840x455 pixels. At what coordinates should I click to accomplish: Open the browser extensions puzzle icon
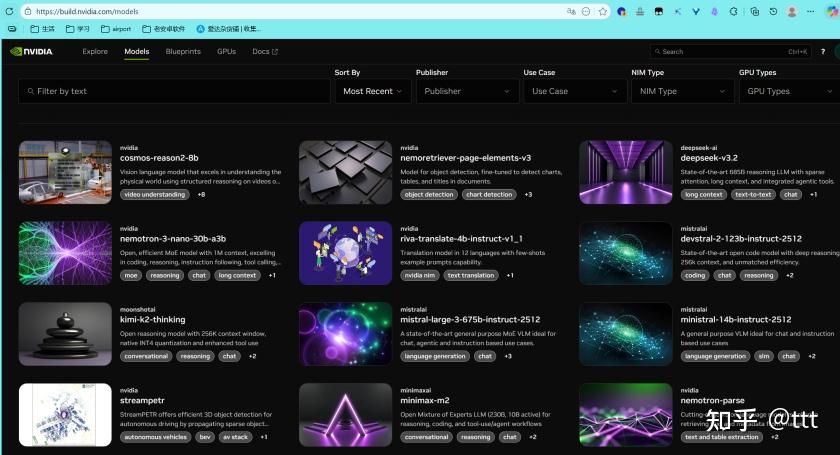[735, 11]
